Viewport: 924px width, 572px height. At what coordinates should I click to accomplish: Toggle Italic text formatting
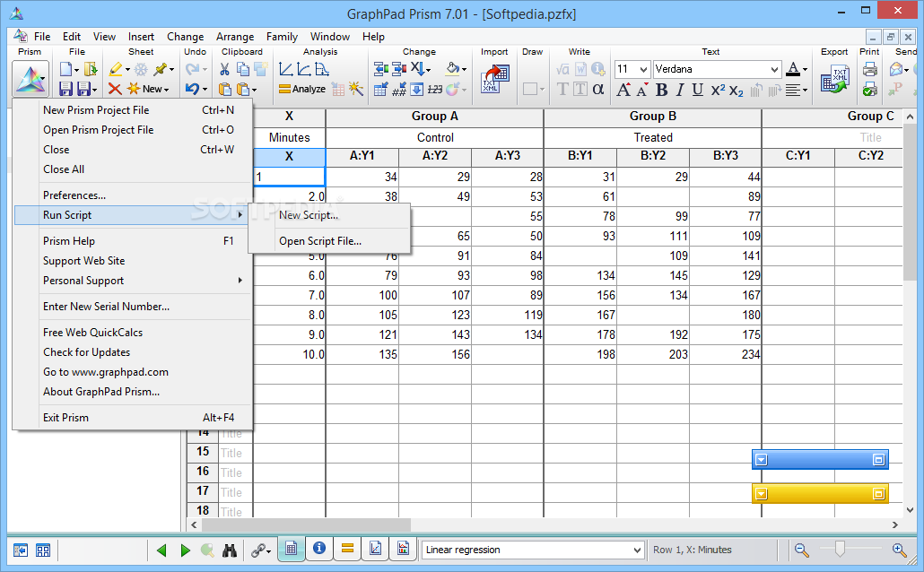coord(679,90)
